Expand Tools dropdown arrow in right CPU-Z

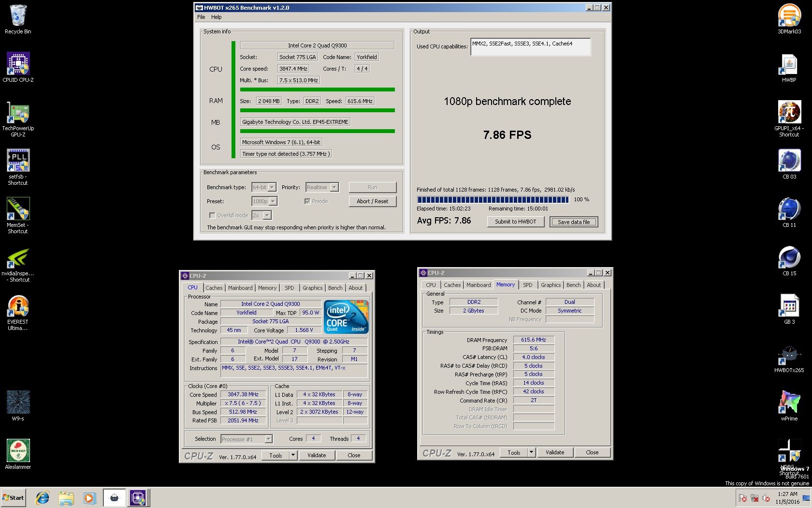[531, 452]
